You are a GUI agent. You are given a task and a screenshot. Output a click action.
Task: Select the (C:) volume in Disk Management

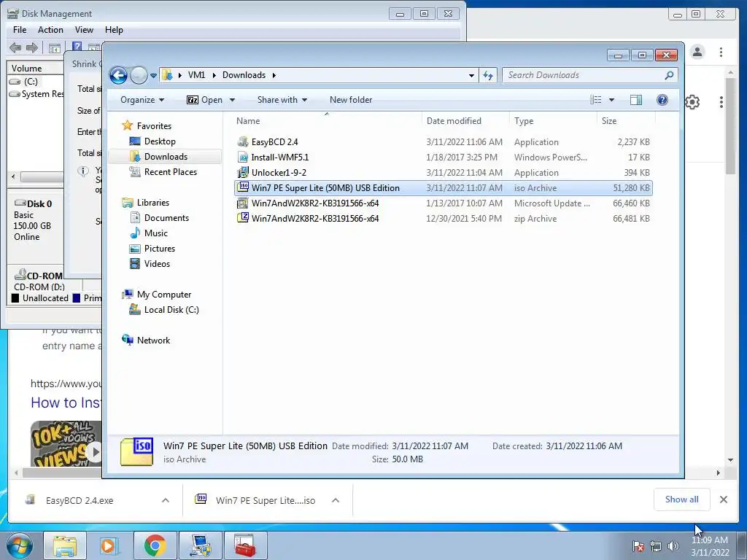[x=31, y=82]
